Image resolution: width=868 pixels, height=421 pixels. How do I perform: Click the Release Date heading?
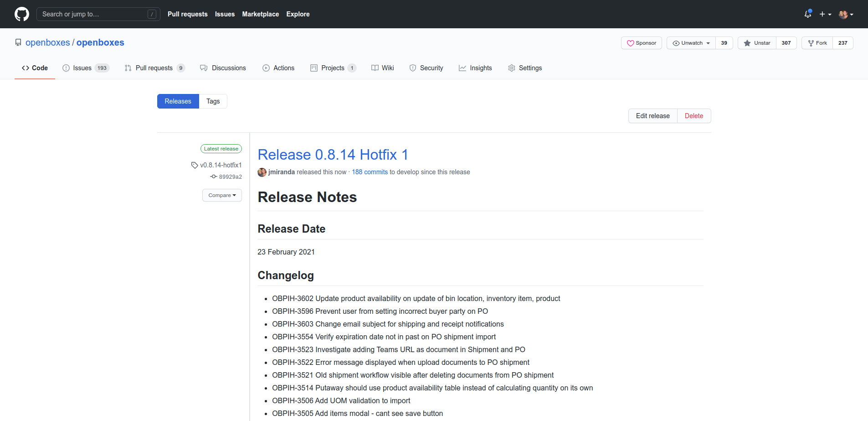click(292, 229)
